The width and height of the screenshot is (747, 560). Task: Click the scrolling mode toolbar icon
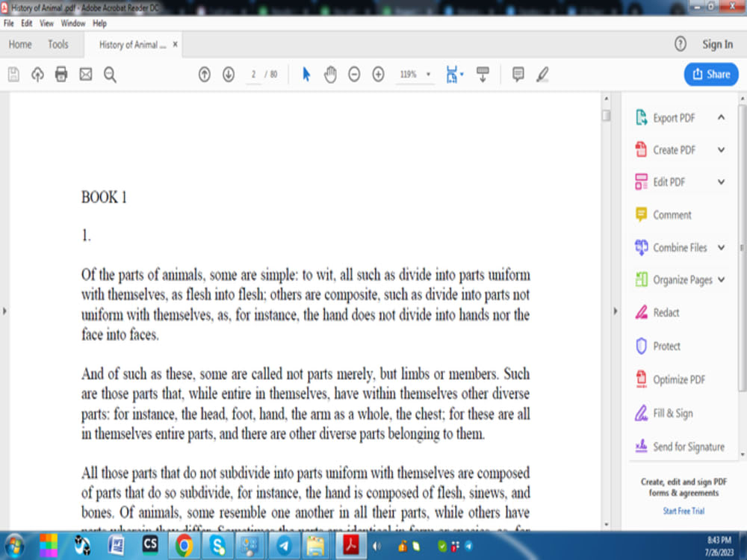click(x=483, y=74)
